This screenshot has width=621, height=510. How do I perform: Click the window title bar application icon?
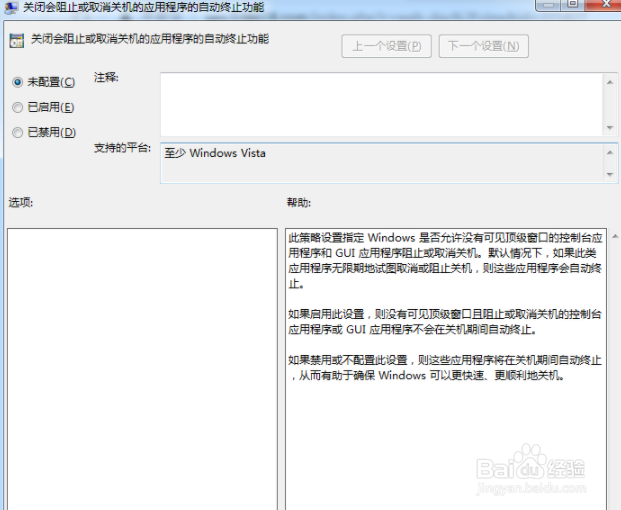[x=11, y=8]
